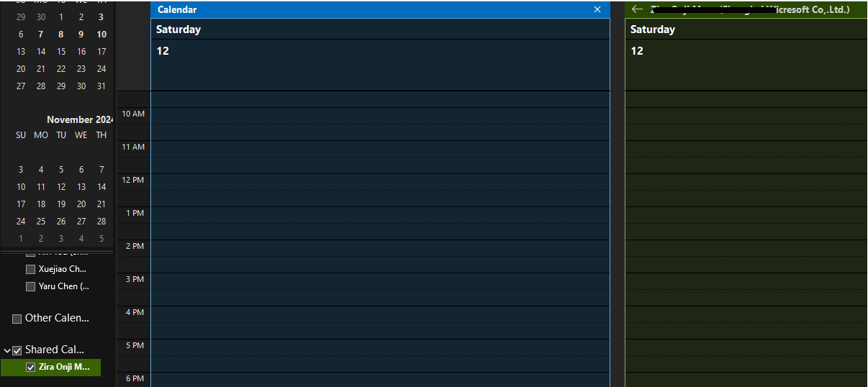Enable the Xuejiao Ch... calendar checkbox
Image resolution: width=868 pixels, height=387 pixels.
tap(30, 269)
